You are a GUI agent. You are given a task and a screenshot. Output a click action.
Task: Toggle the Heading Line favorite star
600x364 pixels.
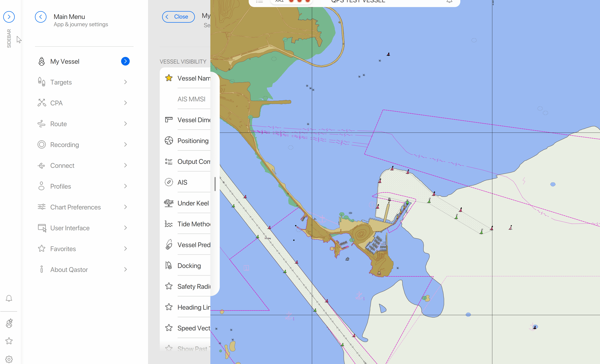pyautogui.click(x=169, y=307)
